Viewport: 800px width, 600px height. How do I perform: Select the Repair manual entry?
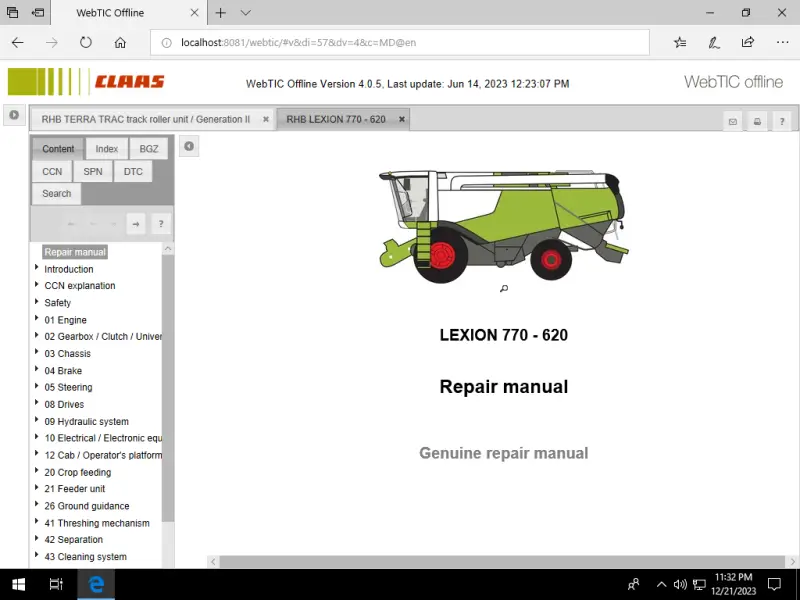[73, 251]
